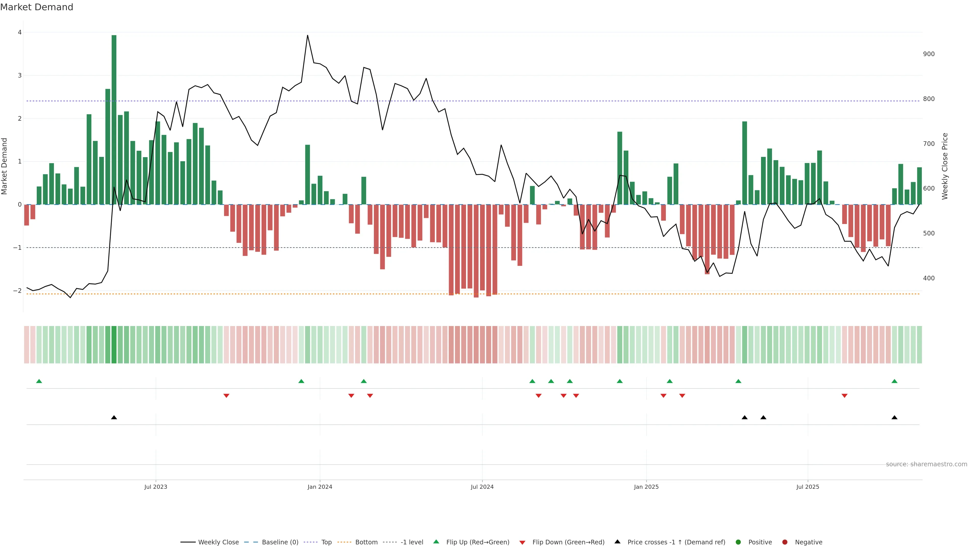Click the last green flip-up triangle marker
The image size is (980, 551).
pos(895,381)
